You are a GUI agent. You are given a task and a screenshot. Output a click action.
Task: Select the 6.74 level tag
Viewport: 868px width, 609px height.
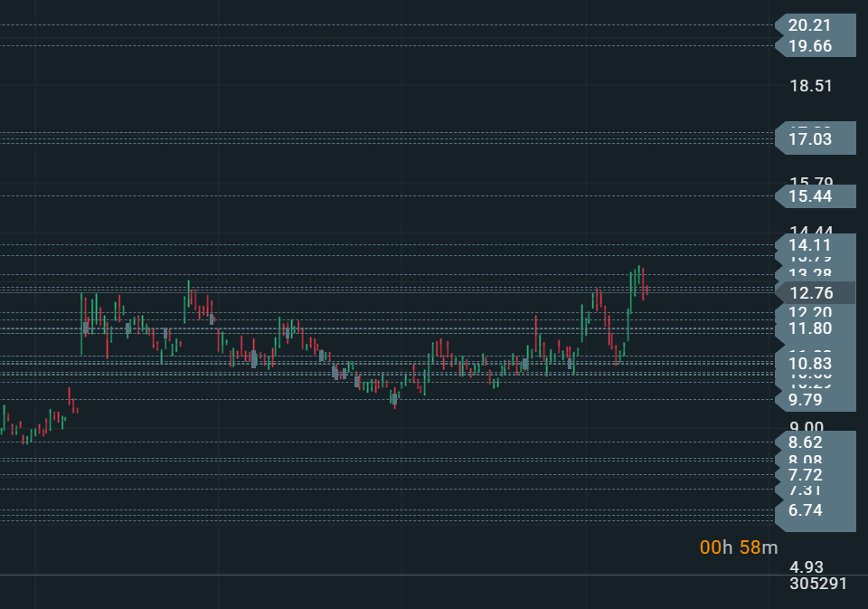pos(815,510)
